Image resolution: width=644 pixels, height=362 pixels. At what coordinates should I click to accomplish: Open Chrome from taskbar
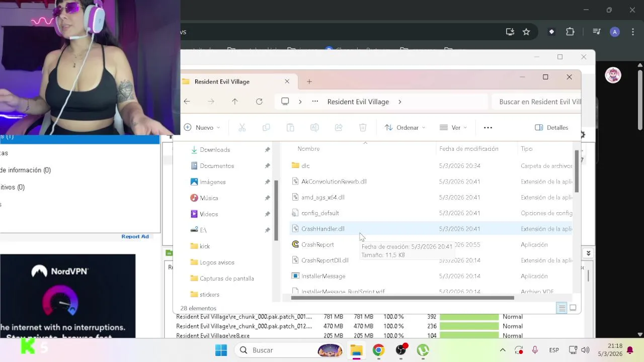378,350
